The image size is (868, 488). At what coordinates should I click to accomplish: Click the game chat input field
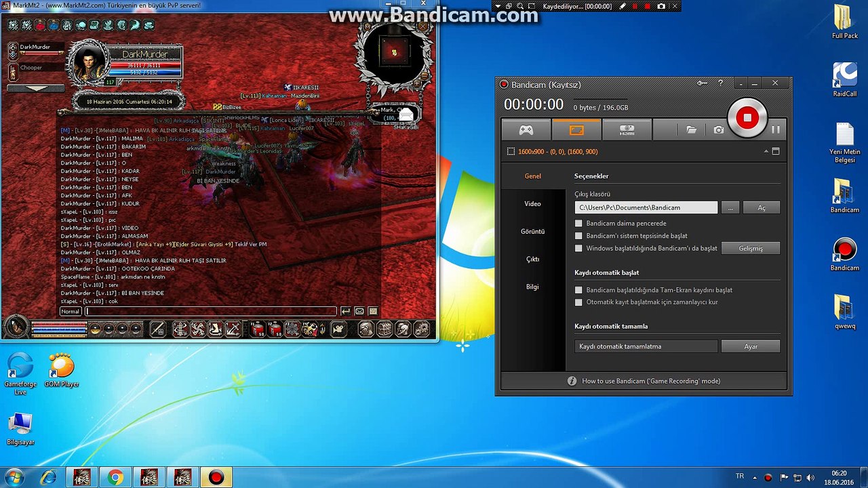(x=210, y=311)
